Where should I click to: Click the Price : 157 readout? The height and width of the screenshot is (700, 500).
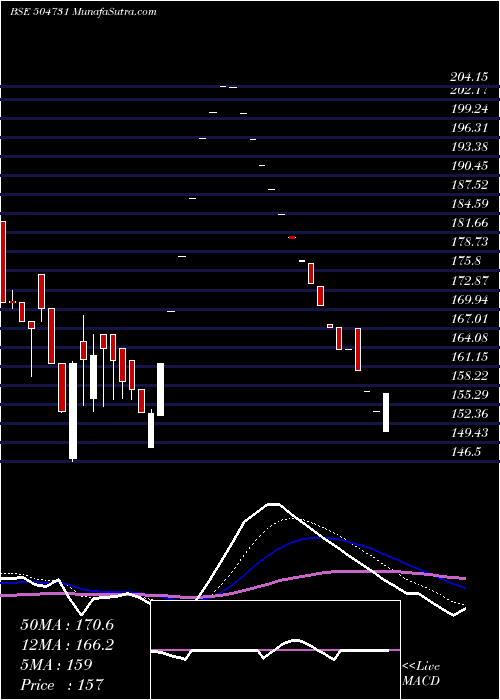click(62, 684)
